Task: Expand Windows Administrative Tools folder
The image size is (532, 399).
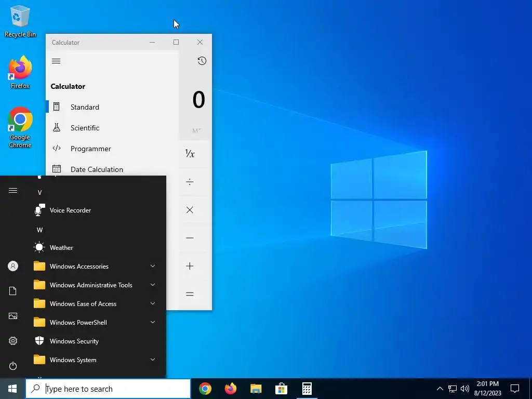Action: [96, 285]
